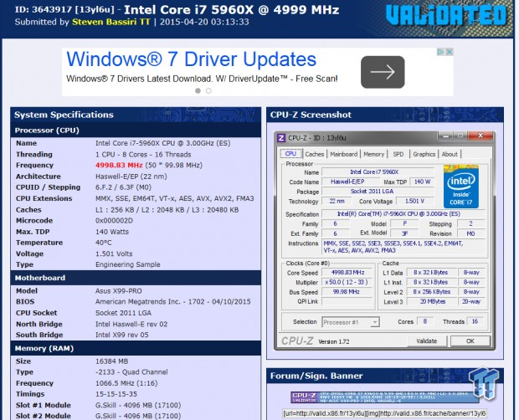Select the first ad carousel dot
This screenshot has width=519, height=420.
[198, 90]
